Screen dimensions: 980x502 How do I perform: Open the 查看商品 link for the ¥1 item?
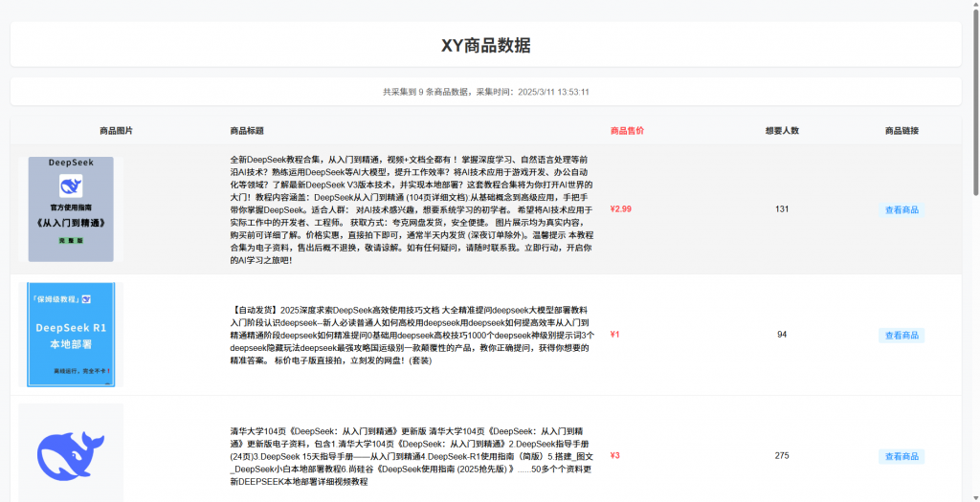tap(902, 336)
